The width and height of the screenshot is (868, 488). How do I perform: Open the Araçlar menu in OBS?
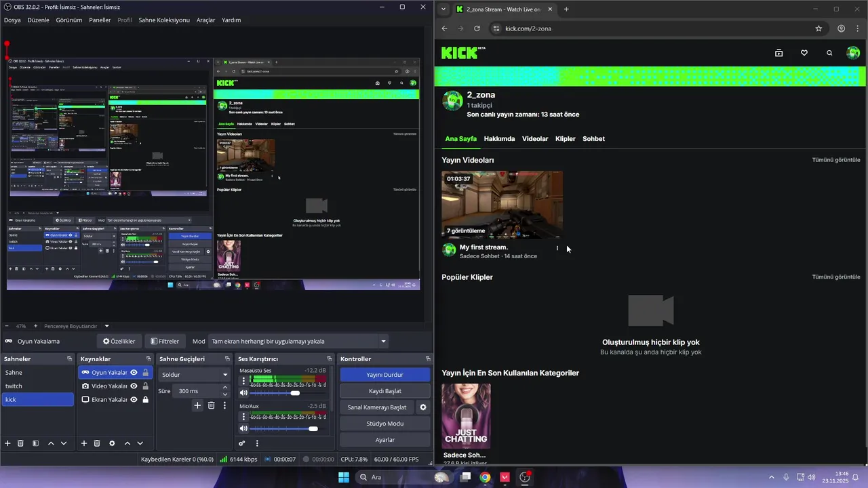[205, 20]
